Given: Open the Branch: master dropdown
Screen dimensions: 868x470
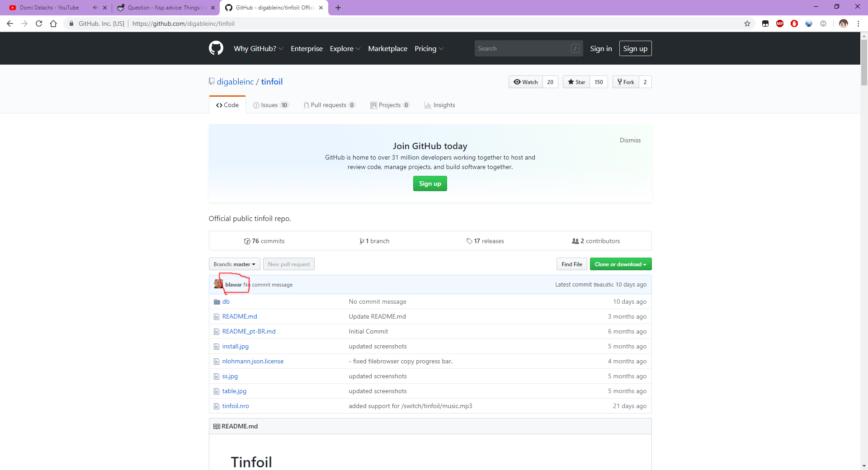Looking at the screenshot, I should point(234,264).
